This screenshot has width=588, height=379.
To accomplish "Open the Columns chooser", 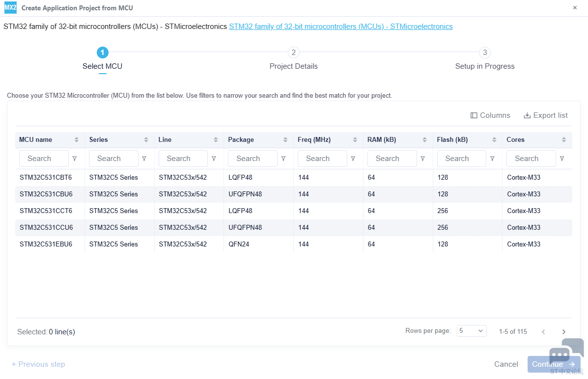I will 490,115.
